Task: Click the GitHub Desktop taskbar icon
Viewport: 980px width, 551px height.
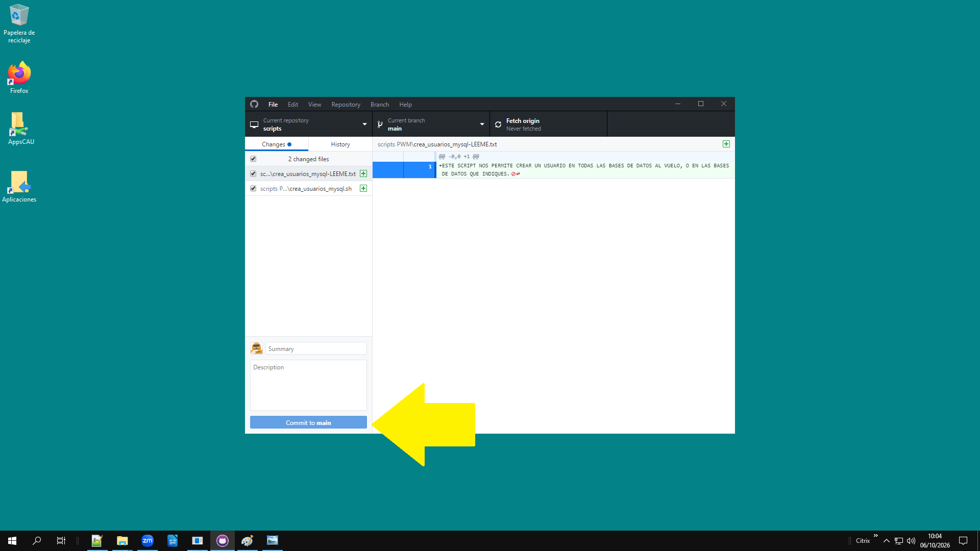Action: (223, 541)
